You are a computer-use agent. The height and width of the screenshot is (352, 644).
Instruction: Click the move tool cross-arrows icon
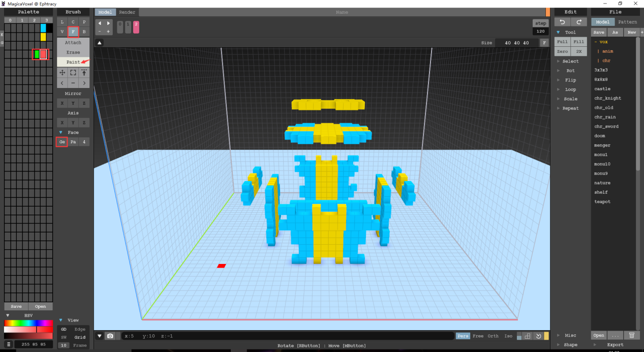click(x=62, y=73)
